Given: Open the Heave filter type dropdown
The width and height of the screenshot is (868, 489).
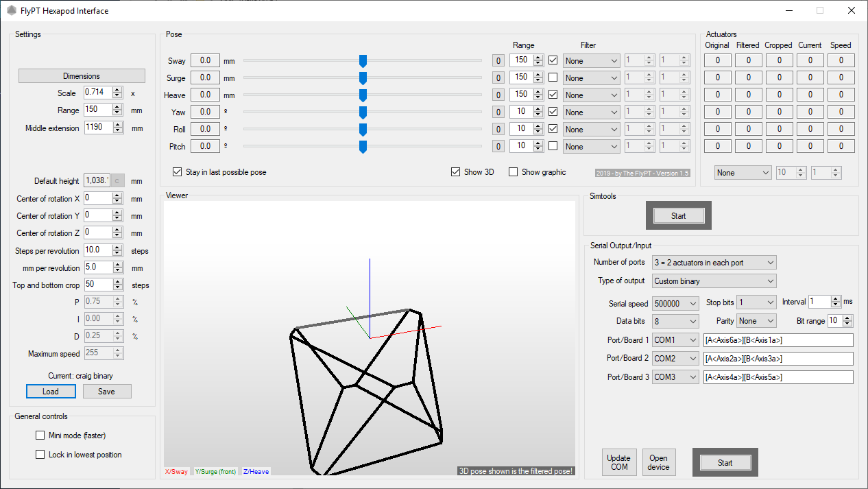Looking at the screenshot, I should tap(591, 95).
